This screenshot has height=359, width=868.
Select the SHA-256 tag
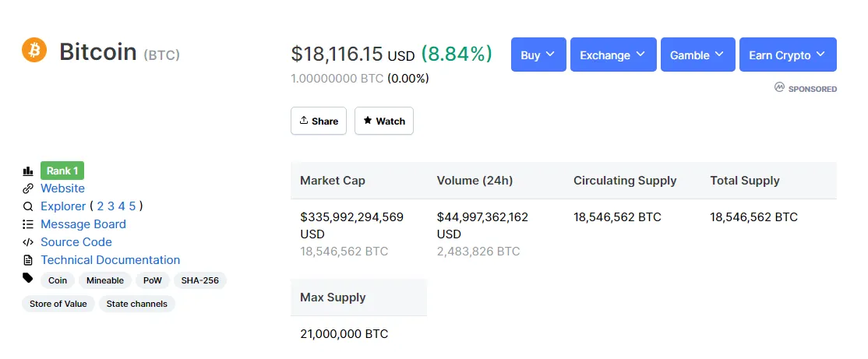click(x=200, y=280)
